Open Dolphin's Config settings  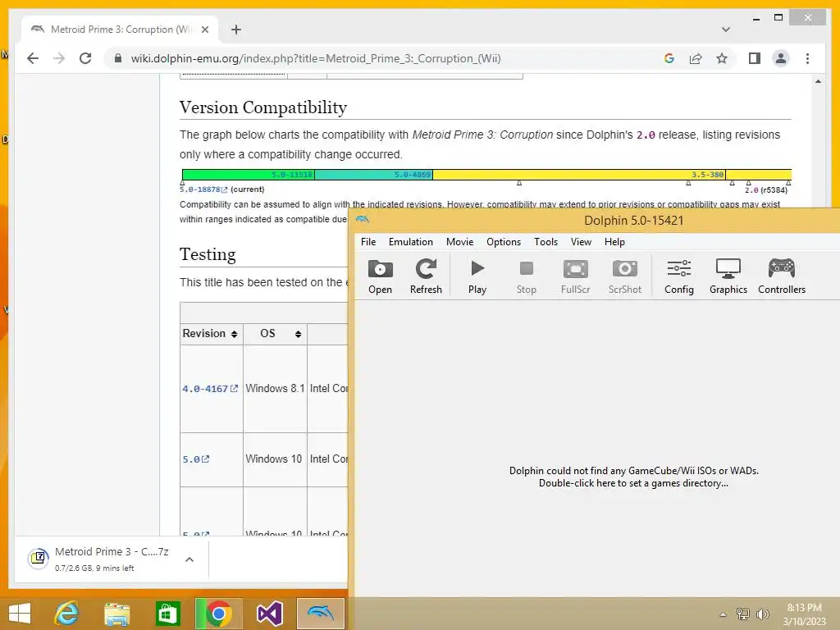click(678, 276)
